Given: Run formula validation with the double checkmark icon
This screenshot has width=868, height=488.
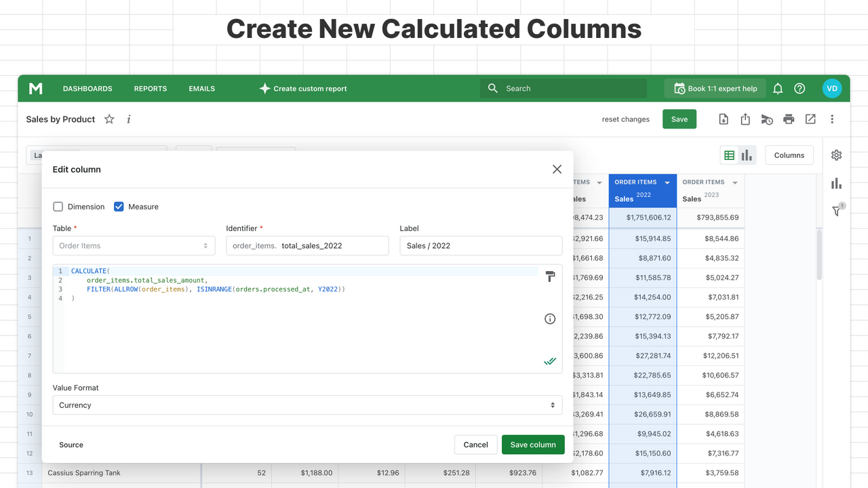Looking at the screenshot, I should [x=550, y=361].
